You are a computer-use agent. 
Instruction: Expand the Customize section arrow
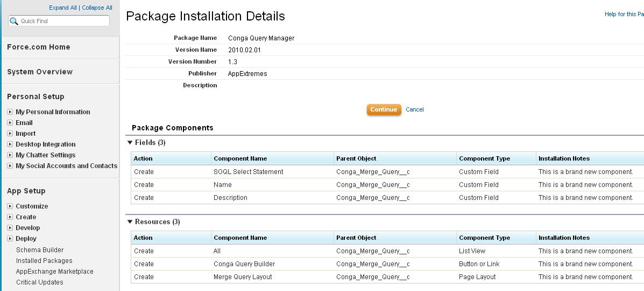pos(10,206)
